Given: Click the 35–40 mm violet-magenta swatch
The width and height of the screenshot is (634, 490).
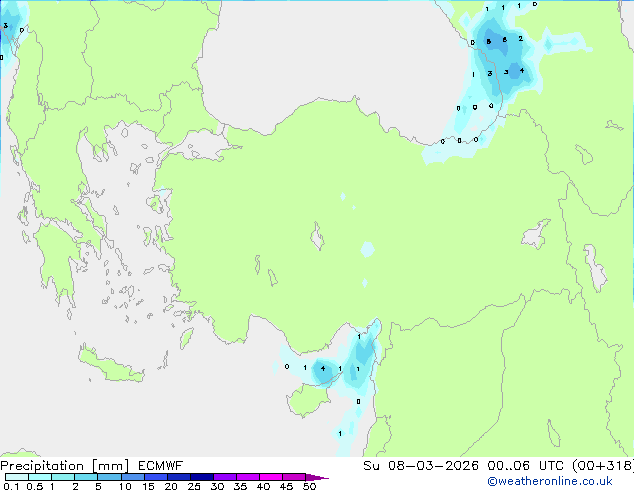Looking at the screenshot, I should click(x=248, y=477).
